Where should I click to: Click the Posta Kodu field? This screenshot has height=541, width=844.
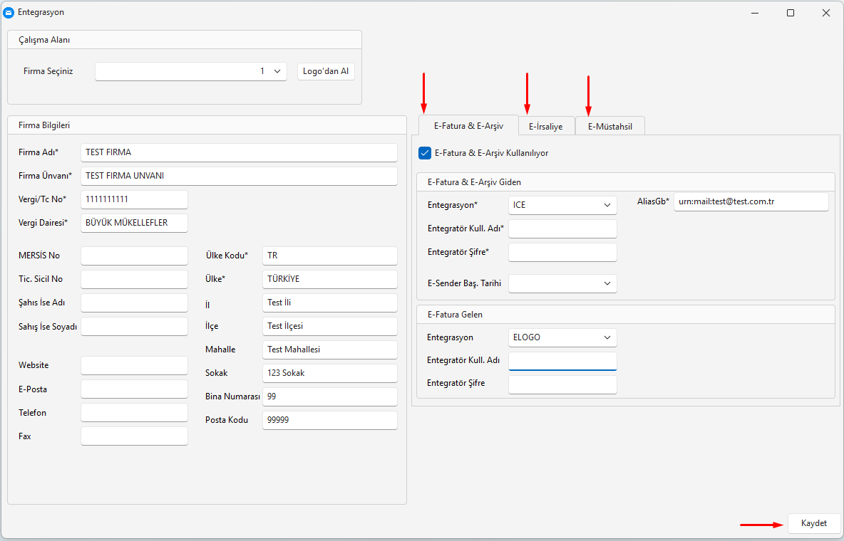(x=329, y=421)
